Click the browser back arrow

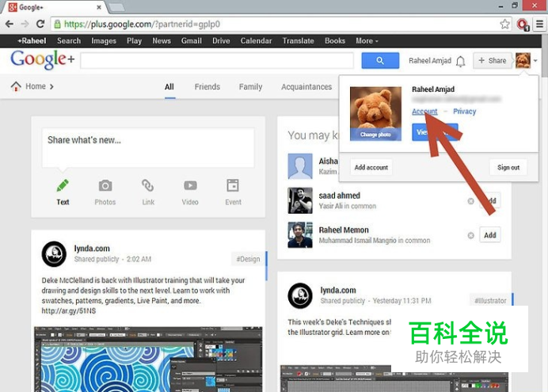pos(10,24)
